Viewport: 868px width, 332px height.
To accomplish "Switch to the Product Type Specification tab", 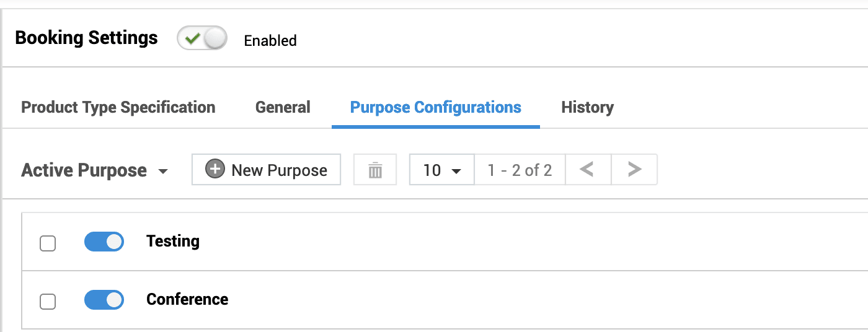I will (118, 107).
